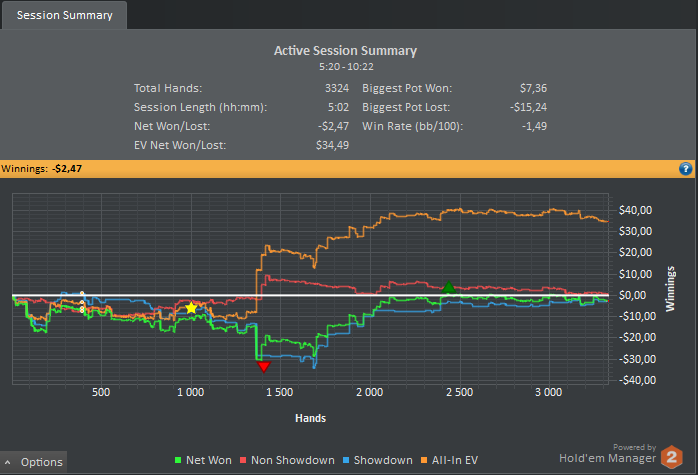Toggle the Non Showdown series label
Image resolution: width=698 pixels, height=475 pixels.
[292, 460]
